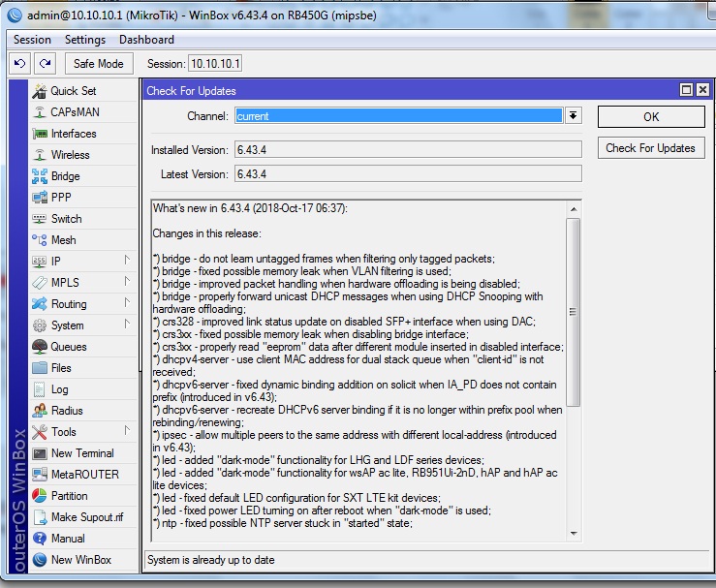
Task: Click the Log notepad icon
Action: coord(40,389)
